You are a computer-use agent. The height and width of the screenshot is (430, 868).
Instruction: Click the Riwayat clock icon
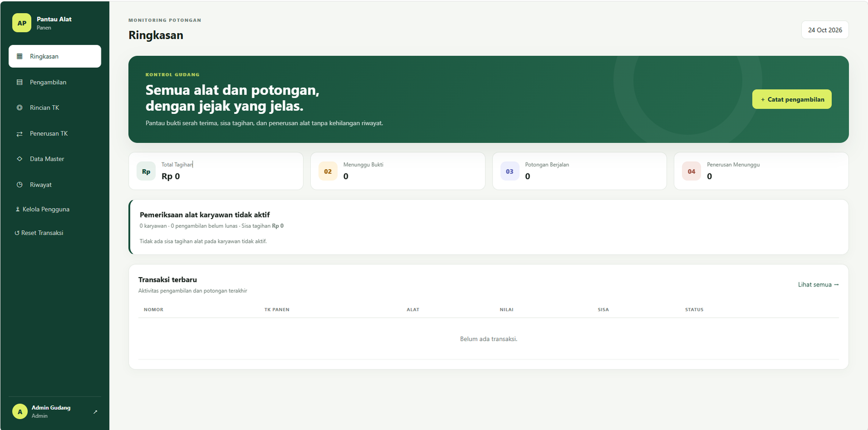coord(20,185)
